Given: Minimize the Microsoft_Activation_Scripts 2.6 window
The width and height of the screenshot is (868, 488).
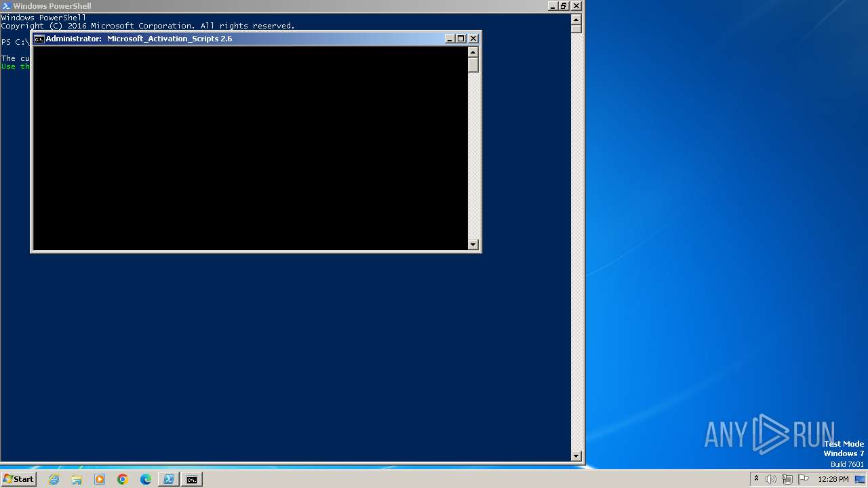Looking at the screenshot, I should coord(450,39).
